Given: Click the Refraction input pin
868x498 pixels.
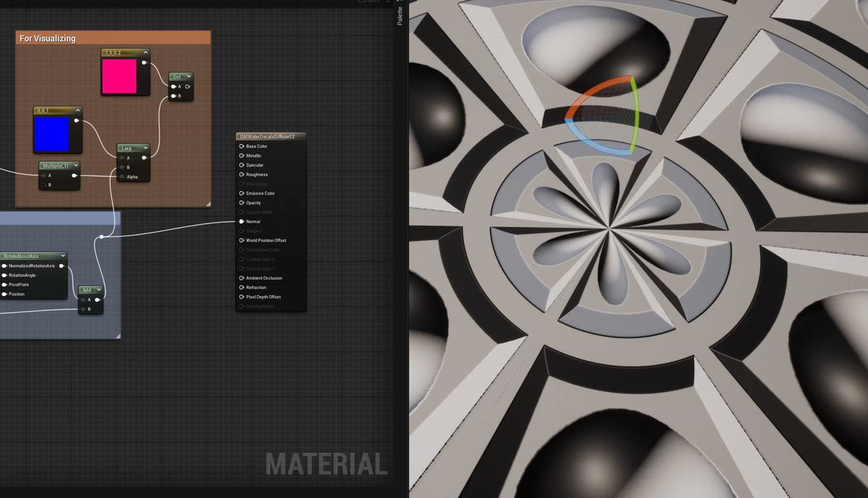Looking at the screenshot, I should click(242, 287).
